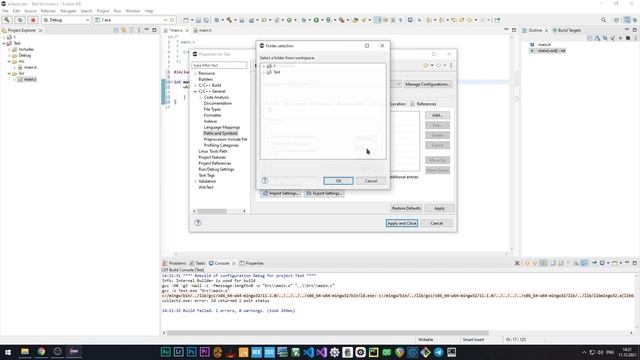Screen dimensions: 640x360
Task: Open Chrome from the taskbar
Action: tap(41, 351)
